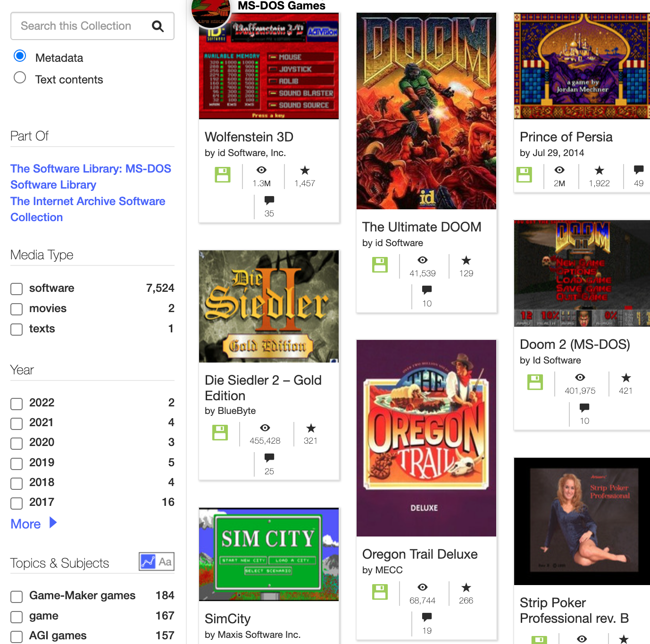The height and width of the screenshot is (644, 650).
Task: Click Prince of Persia floppy disk icon
Action: point(524,174)
